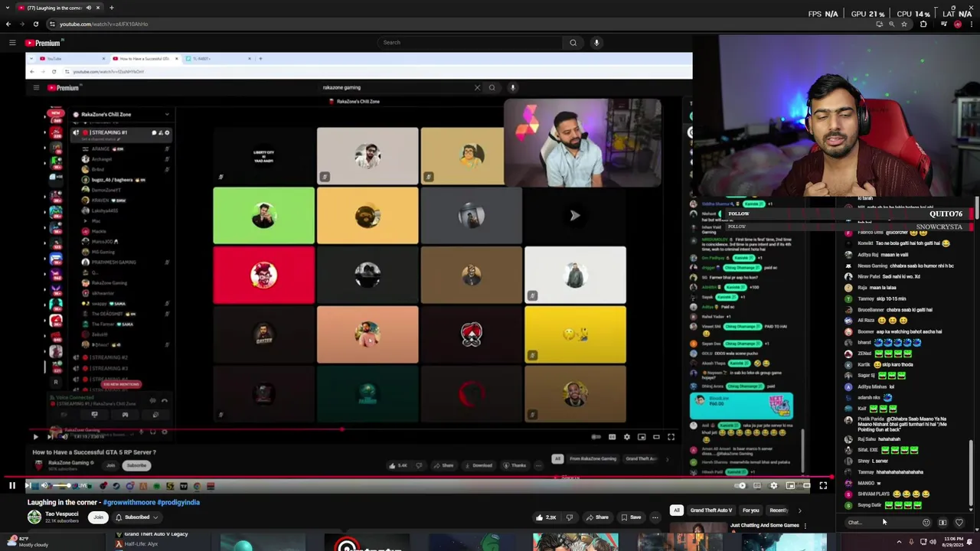Select the Recently filter chip
The image size is (980, 551).
[779, 510]
